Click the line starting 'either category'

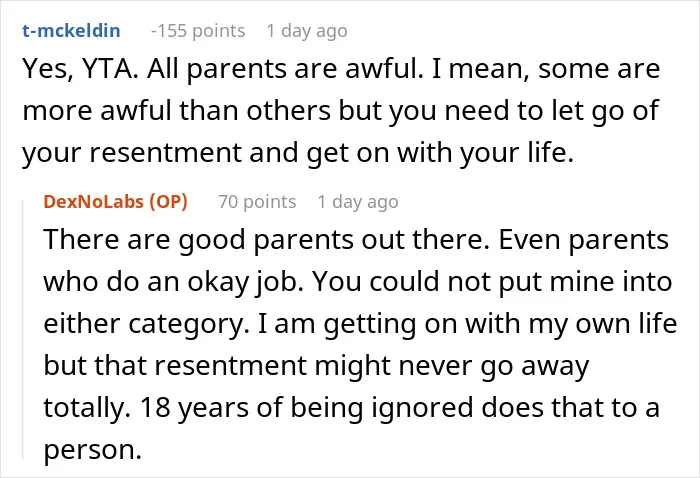click(x=360, y=324)
